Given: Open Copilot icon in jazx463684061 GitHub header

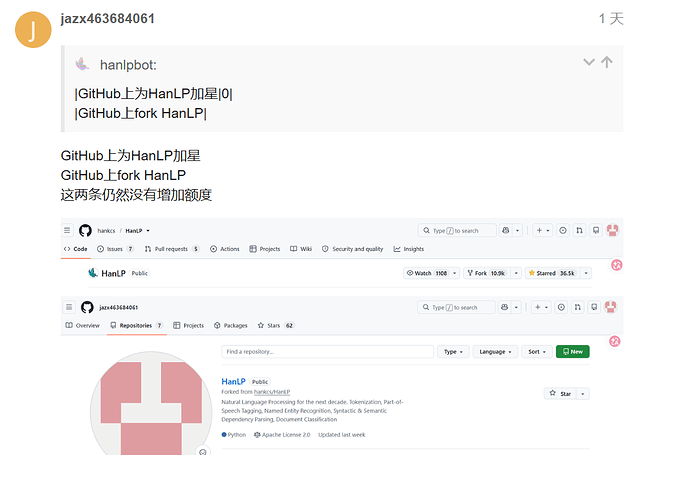Looking at the screenshot, I should (504, 307).
